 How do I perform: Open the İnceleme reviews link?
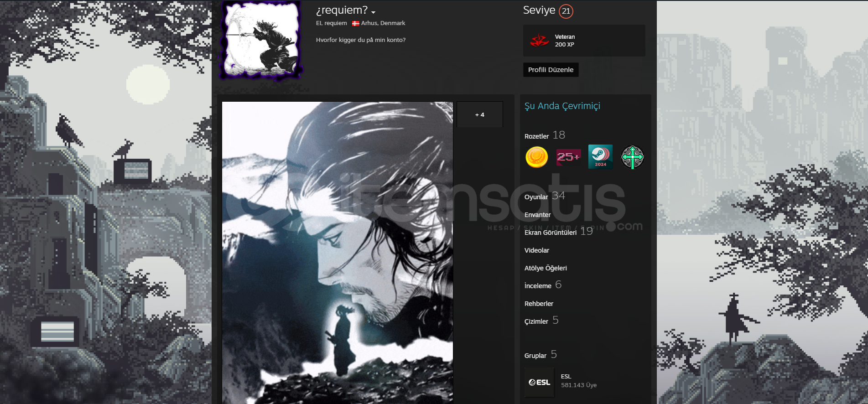pyautogui.click(x=538, y=286)
